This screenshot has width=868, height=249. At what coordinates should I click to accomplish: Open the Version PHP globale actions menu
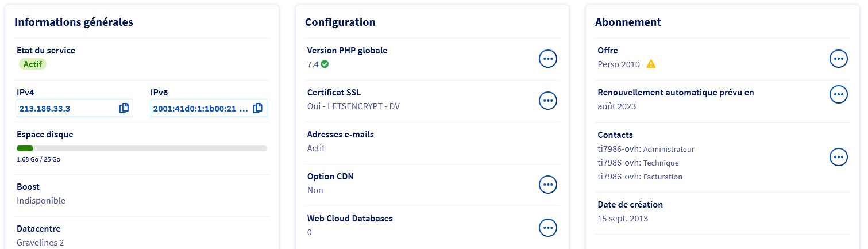pos(547,59)
